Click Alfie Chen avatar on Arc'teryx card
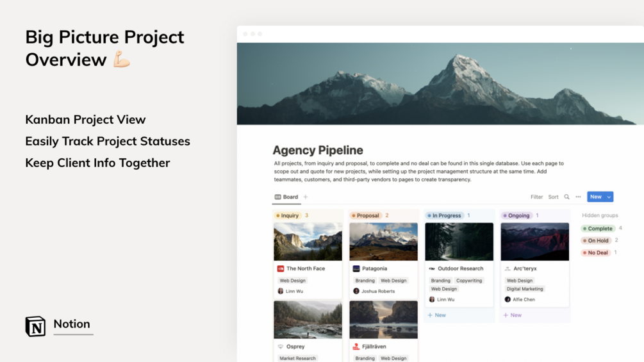This screenshot has width=644, height=362. [x=508, y=299]
